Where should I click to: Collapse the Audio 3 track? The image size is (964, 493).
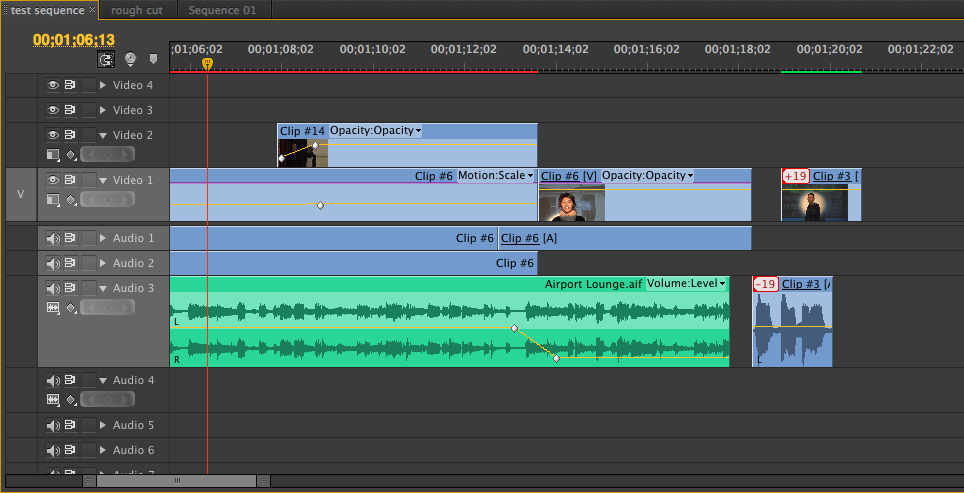(103, 288)
